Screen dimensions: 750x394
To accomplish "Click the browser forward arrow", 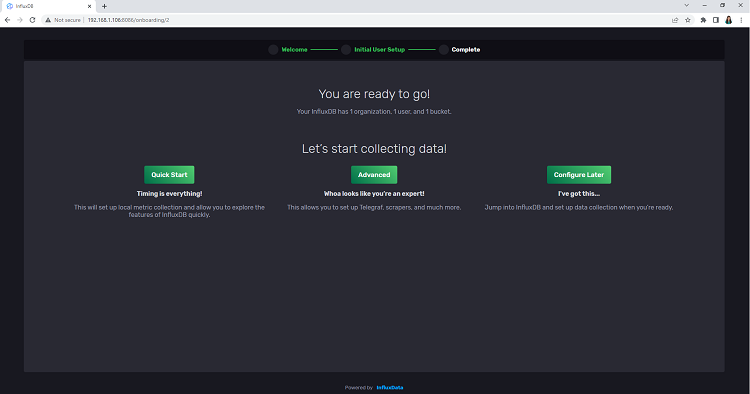I will (20, 20).
